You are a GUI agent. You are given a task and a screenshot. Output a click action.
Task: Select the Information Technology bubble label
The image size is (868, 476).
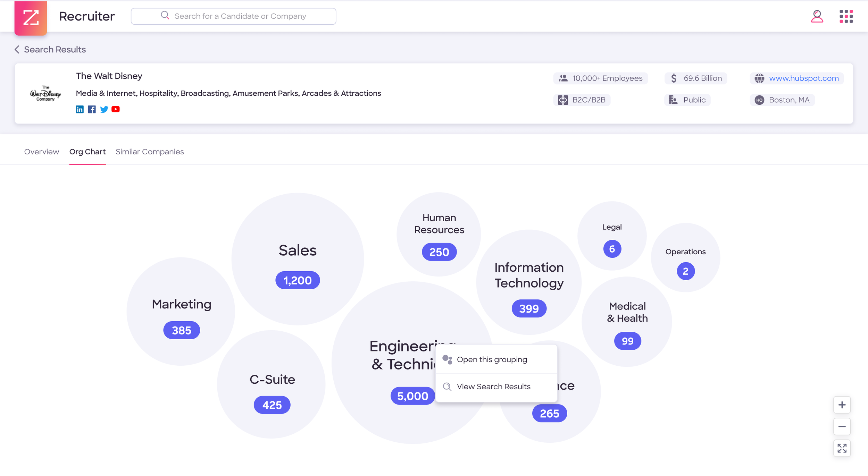click(x=529, y=275)
